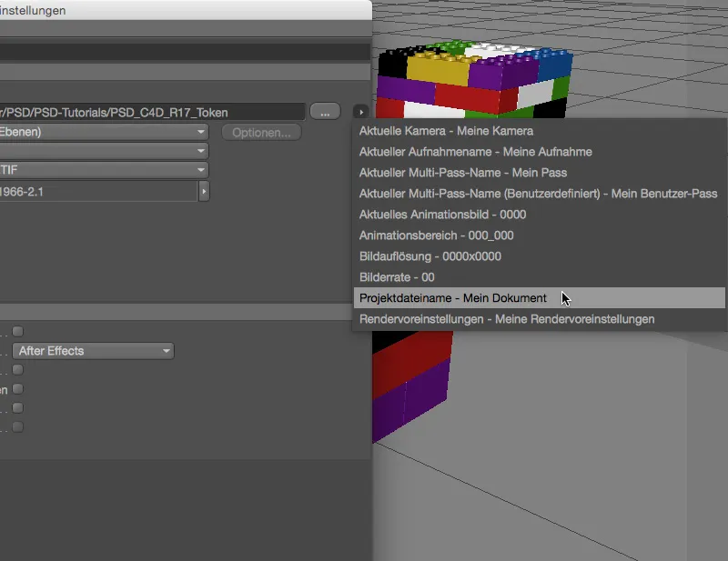Insert Aktuelles Animationsbild - 0000 token
Image resolution: width=728 pixels, height=561 pixels.
[x=539, y=215]
